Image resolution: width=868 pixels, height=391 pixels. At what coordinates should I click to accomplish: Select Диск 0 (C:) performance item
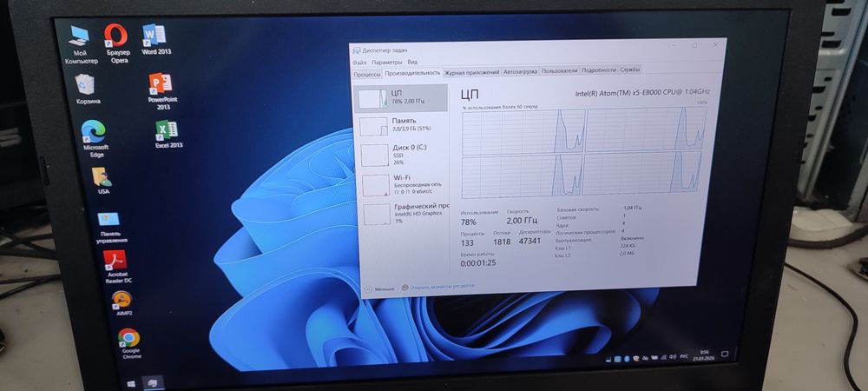tap(403, 155)
